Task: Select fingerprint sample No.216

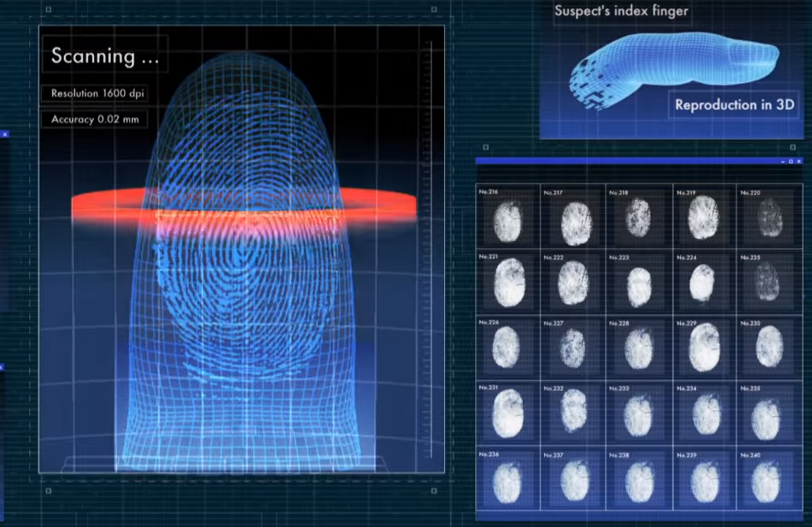Action: pyautogui.click(x=508, y=222)
